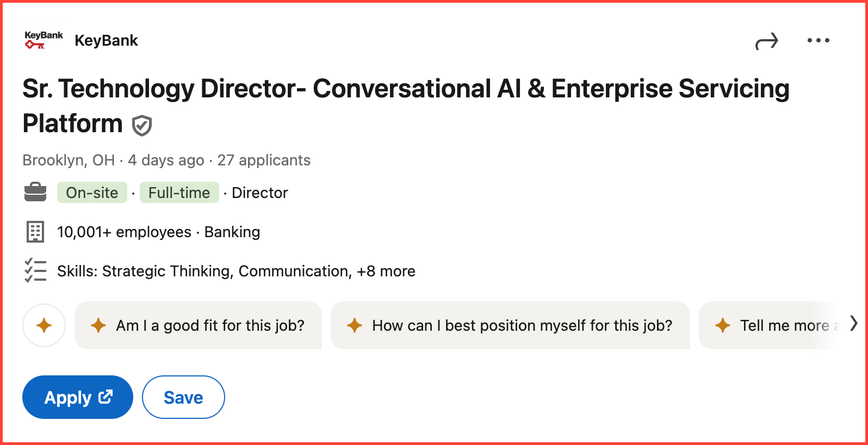The height and width of the screenshot is (445, 868).
Task: Click the external link icon inside Apply
Action: click(106, 397)
